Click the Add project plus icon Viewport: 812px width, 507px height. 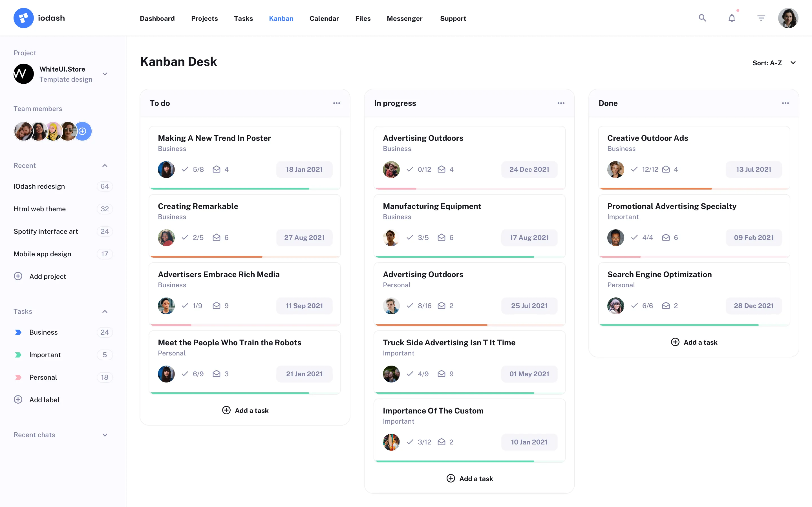(17, 276)
